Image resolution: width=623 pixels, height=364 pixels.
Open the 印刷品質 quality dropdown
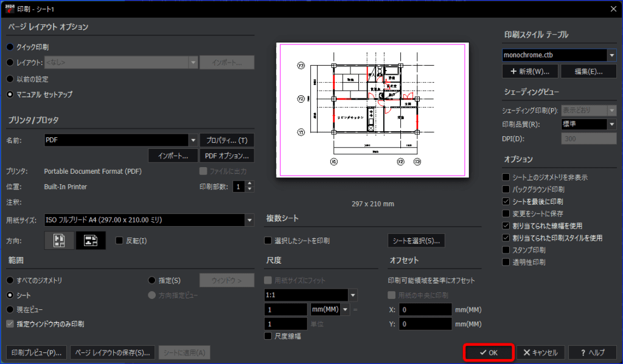coord(611,124)
